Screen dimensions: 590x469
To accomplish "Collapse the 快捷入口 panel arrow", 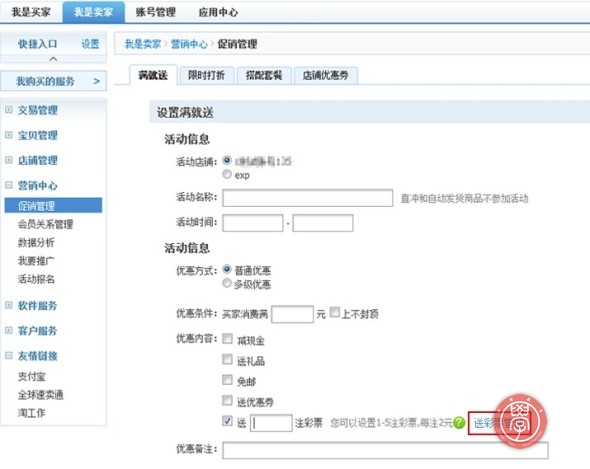I will point(53,59).
